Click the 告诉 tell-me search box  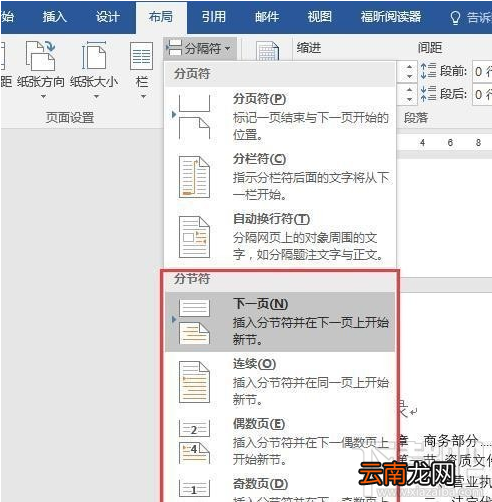pyautogui.click(x=479, y=18)
